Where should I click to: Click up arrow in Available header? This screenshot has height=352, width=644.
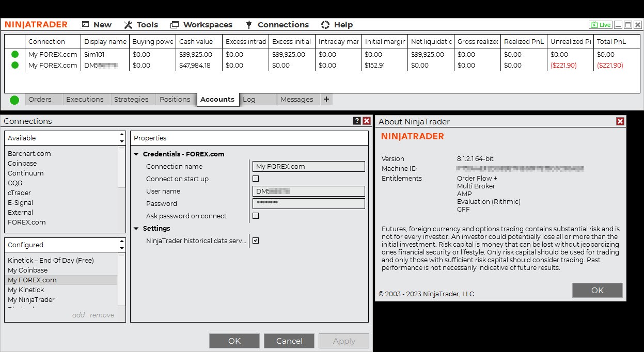(122, 135)
